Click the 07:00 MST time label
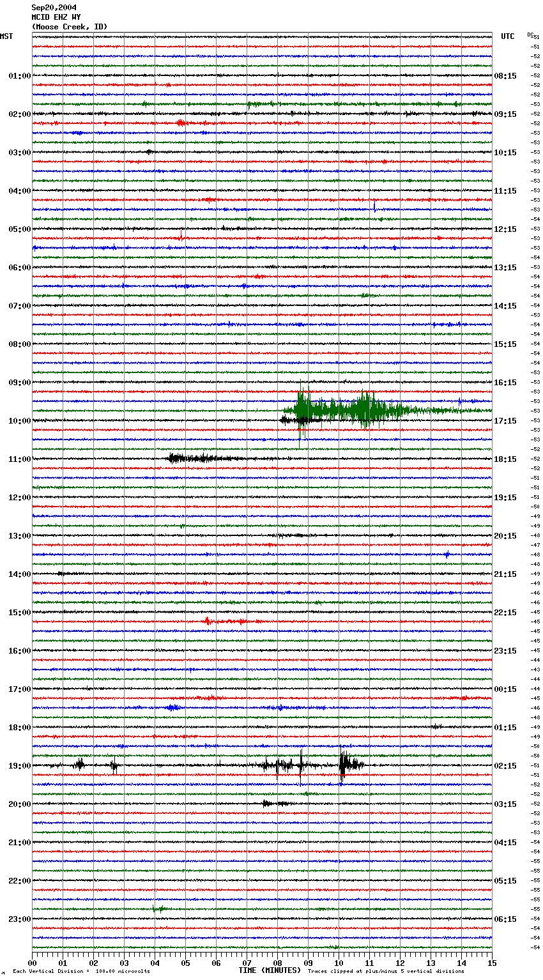543x980 pixels. (x=19, y=306)
